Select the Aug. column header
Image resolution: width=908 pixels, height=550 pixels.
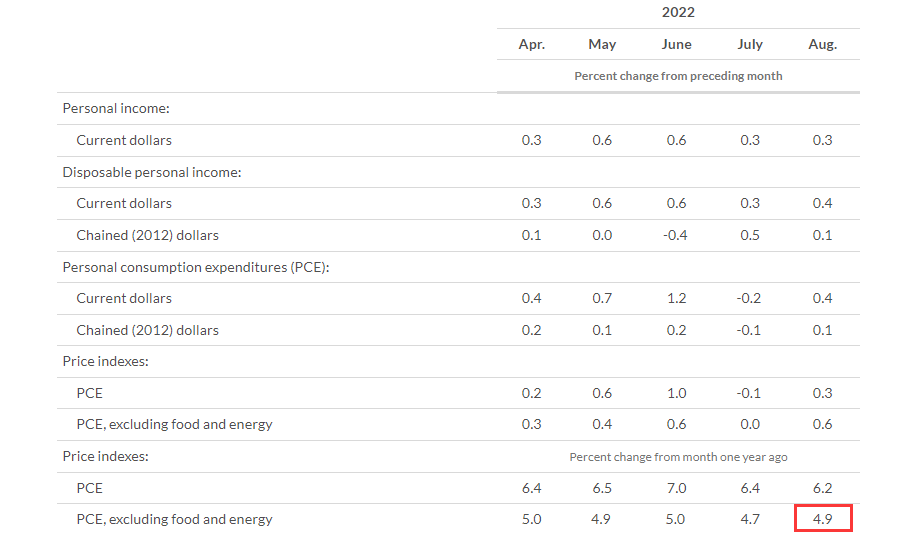(822, 44)
